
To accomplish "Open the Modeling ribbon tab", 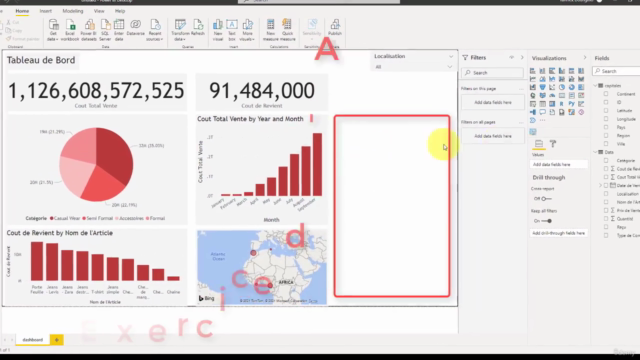I will (73, 11).
